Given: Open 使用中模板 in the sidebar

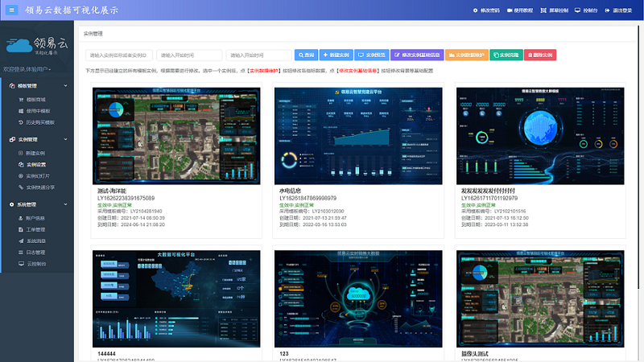Looking at the screenshot, I should click(34, 111).
